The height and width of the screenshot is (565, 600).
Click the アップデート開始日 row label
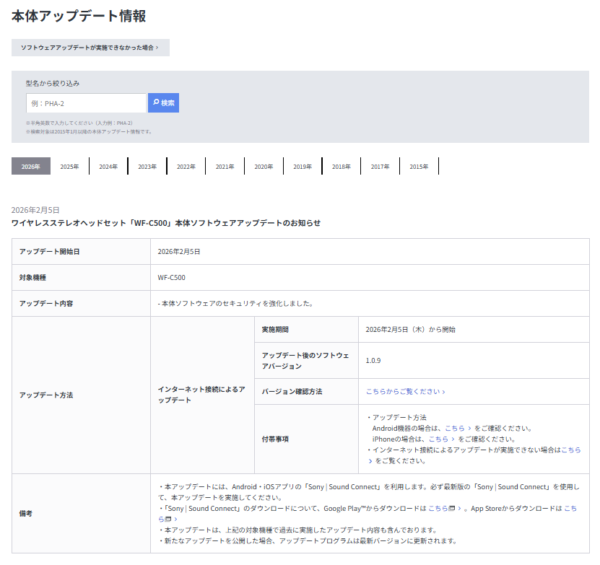pos(49,251)
